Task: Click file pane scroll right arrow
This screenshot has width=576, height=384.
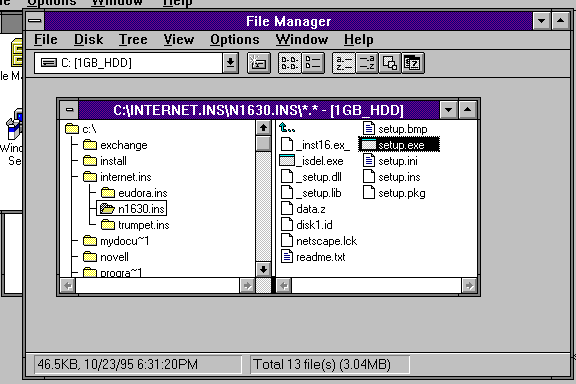Action: (x=469, y=286)
